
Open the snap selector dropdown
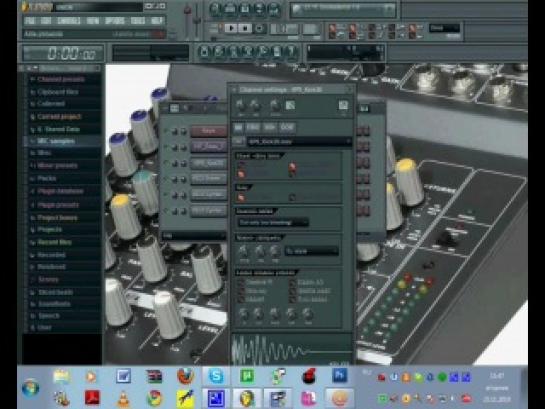[444, 28]
